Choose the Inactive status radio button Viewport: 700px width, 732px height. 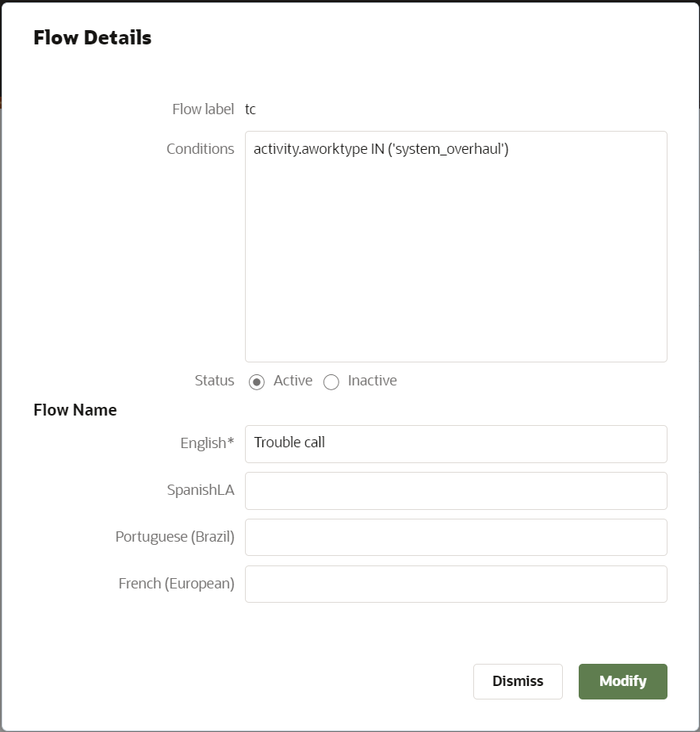[x=331, y=382]
